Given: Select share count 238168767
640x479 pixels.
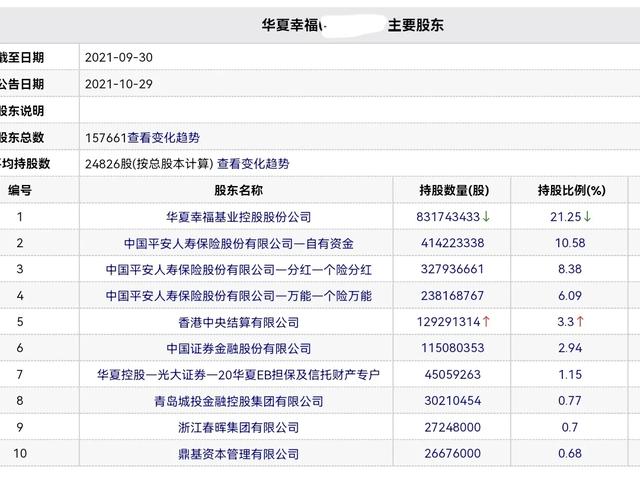Looking at the screenshot, I should [x=453, y=296].
